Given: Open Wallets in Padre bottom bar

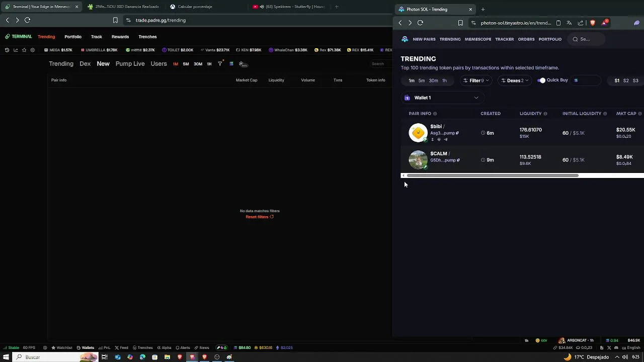Looking at the screenshot, I should pos(86,347).
